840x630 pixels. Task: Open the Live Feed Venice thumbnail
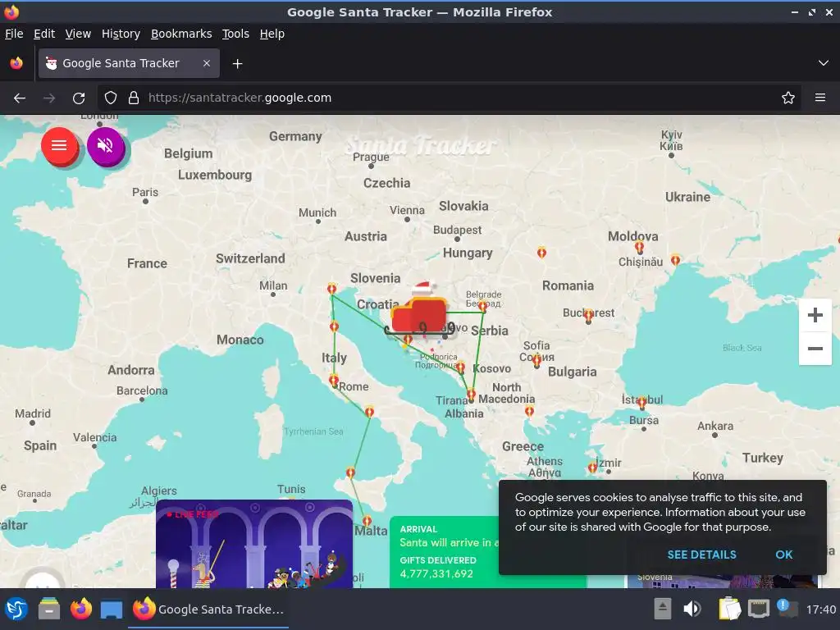[254, 544]
